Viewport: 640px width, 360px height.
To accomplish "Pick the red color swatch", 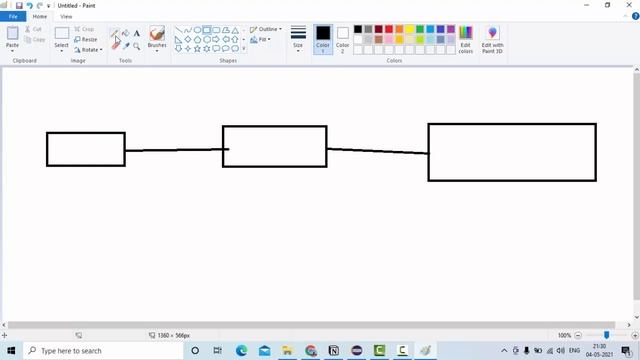I will 389,29.
